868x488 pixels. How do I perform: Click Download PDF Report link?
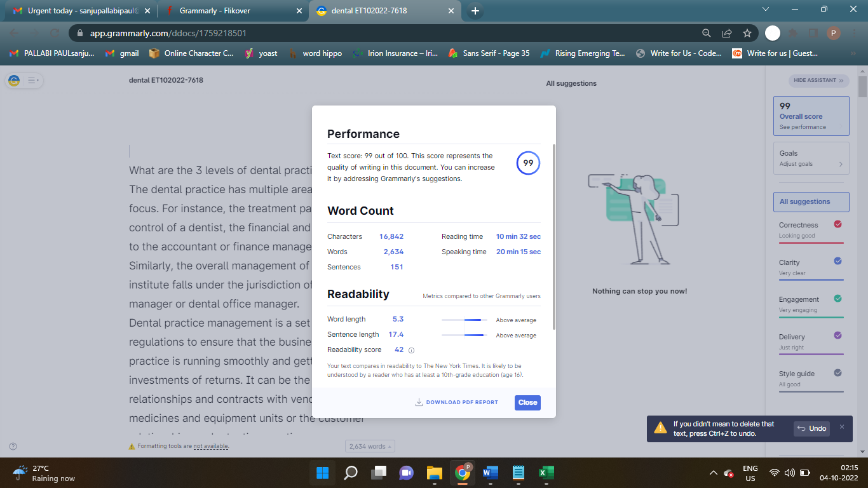tap(457, 402)
